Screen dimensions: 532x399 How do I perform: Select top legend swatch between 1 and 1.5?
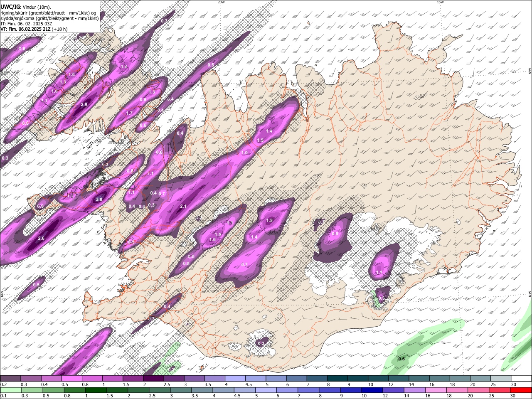pos(113,379)
